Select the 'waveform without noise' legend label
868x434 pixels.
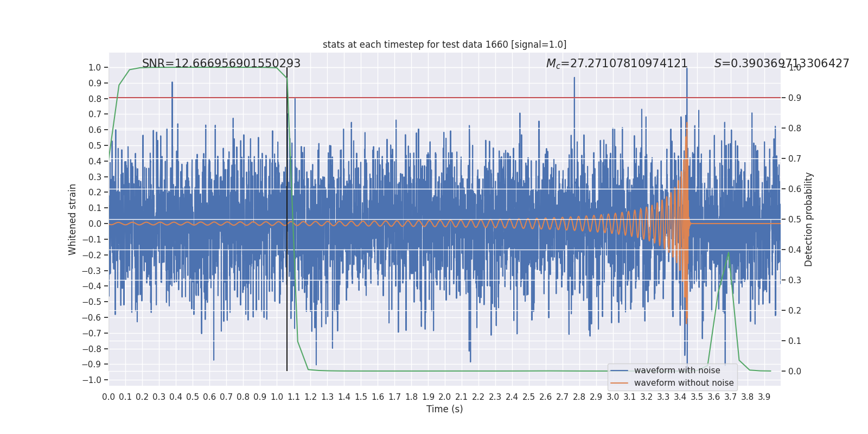pos(684,383)
